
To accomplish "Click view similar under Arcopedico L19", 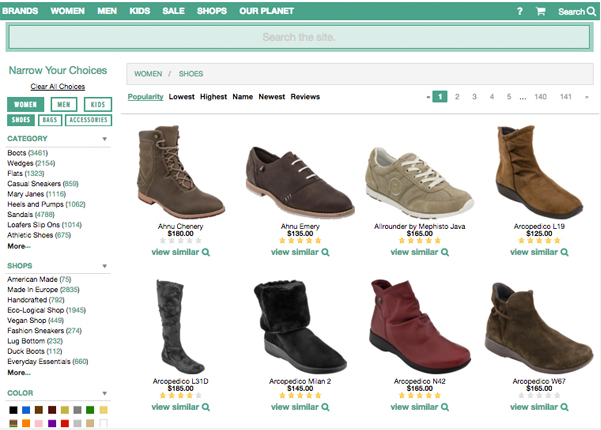I will pos(539,252).
